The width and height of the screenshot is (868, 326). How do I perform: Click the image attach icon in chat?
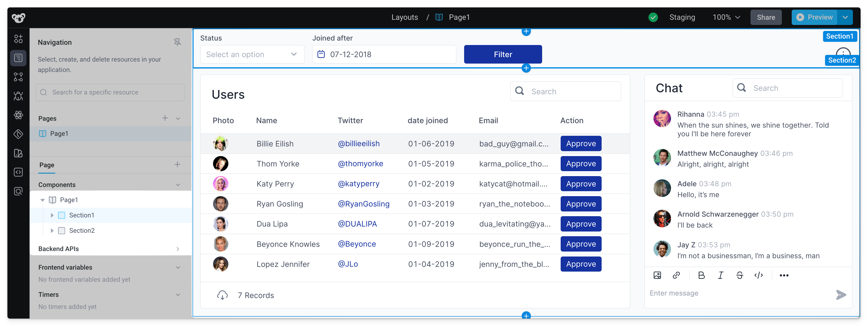click(x=657, y=275)
